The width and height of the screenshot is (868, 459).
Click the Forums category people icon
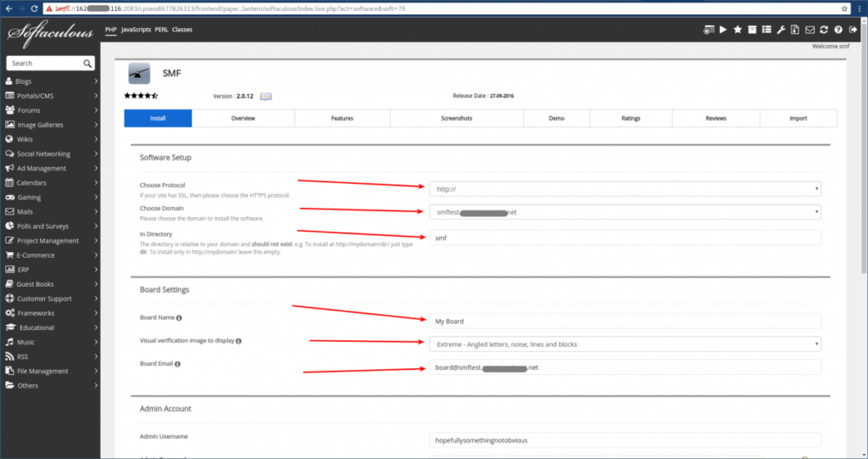point(9,110)
